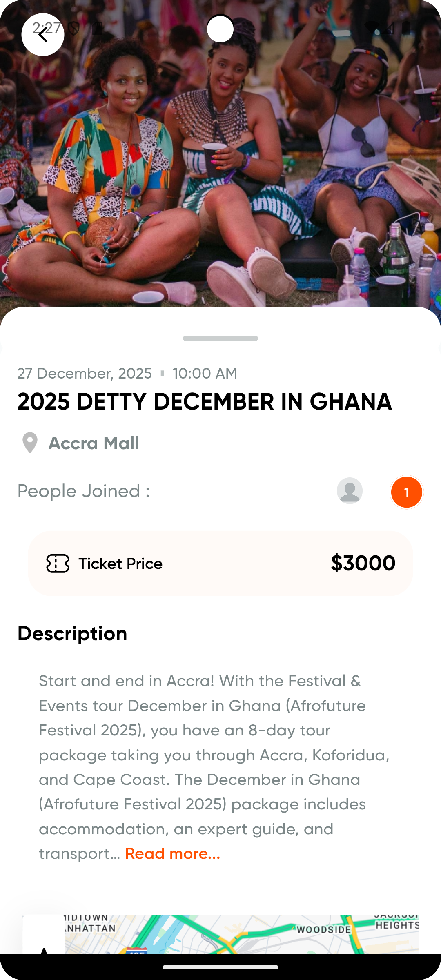Tap the 27 December, 2025 date

[85, 373]
